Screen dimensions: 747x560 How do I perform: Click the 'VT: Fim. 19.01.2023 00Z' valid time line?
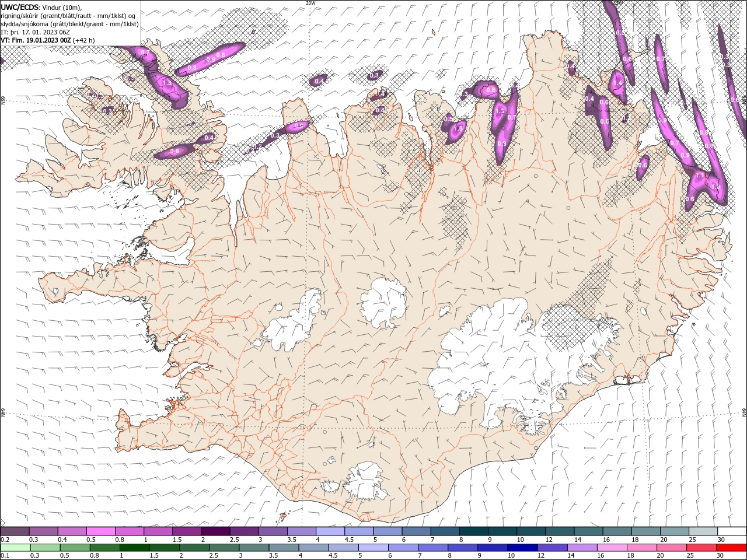36,40
